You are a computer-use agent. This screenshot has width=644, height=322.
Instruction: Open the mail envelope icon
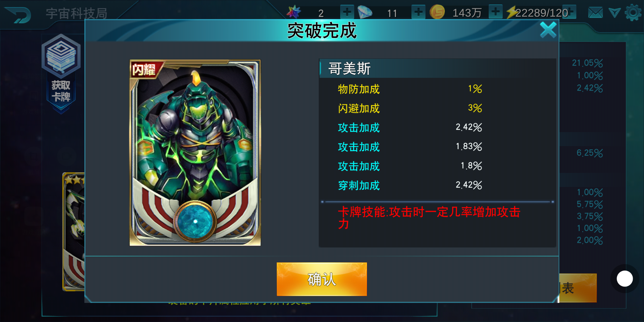(x=595, y=13)
